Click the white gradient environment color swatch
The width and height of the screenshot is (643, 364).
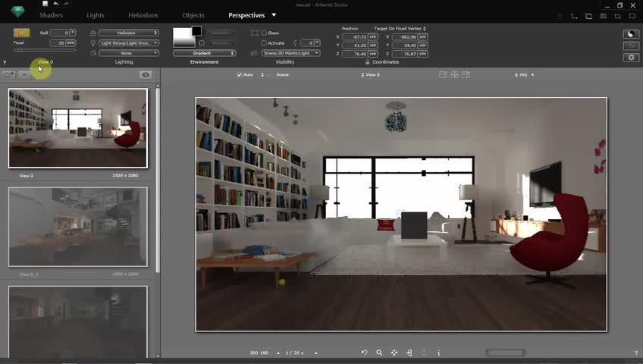point(183,38)
